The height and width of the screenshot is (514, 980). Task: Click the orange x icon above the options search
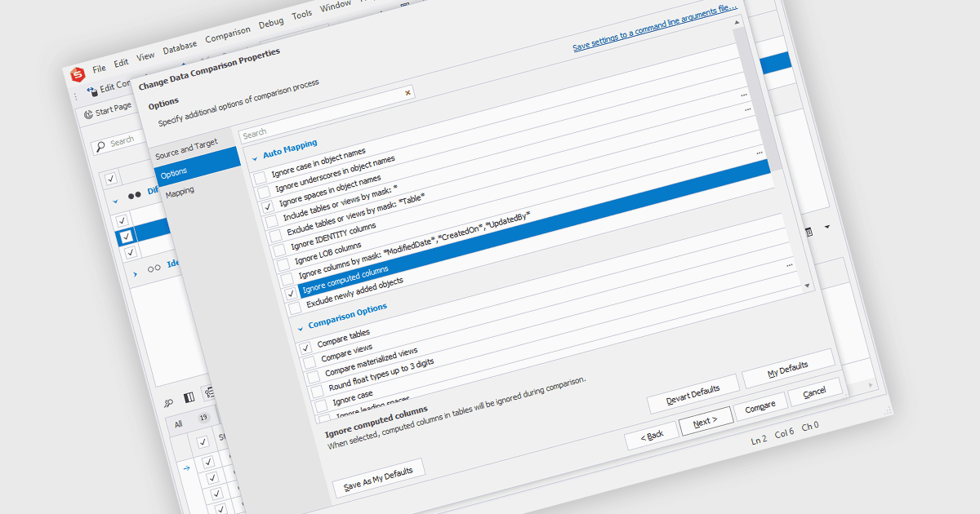click(408, 93)
